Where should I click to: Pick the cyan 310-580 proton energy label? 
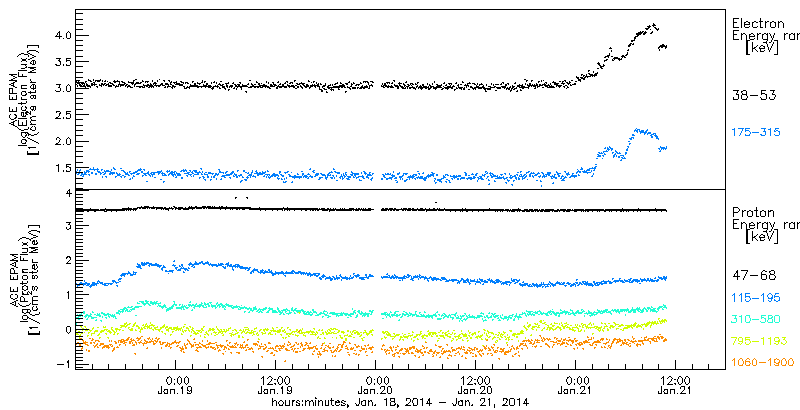click(756, 319)
